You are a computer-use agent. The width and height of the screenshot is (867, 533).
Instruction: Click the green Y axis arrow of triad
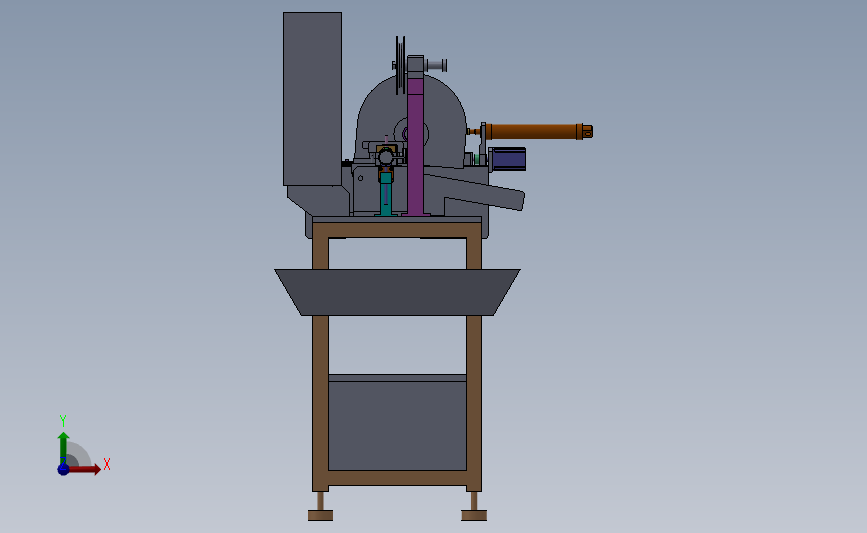pos(64,448)
